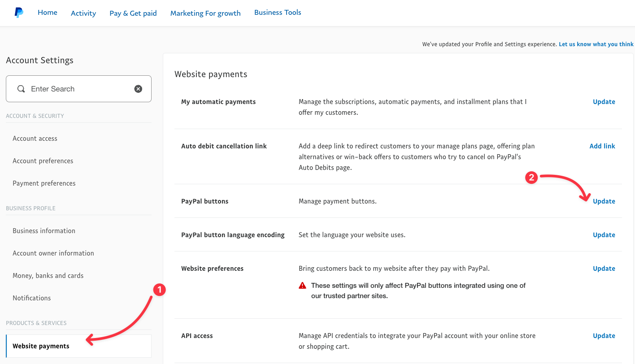
Task: Click 'Add a deep link' description text
Action: point(417,157)
